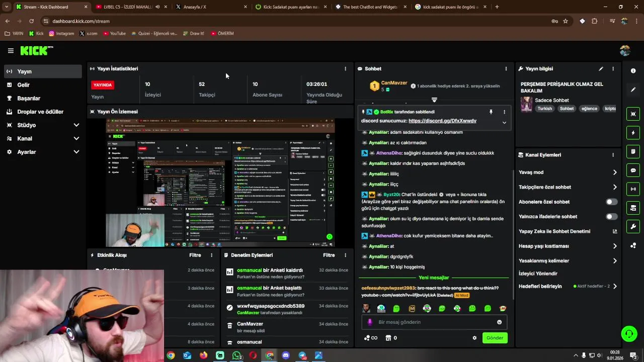This screenshot has height=362, width=644.
Task: Click İzleyici Yönlendir in Kanal Eylemleri
Action: [x=538, y=274]
